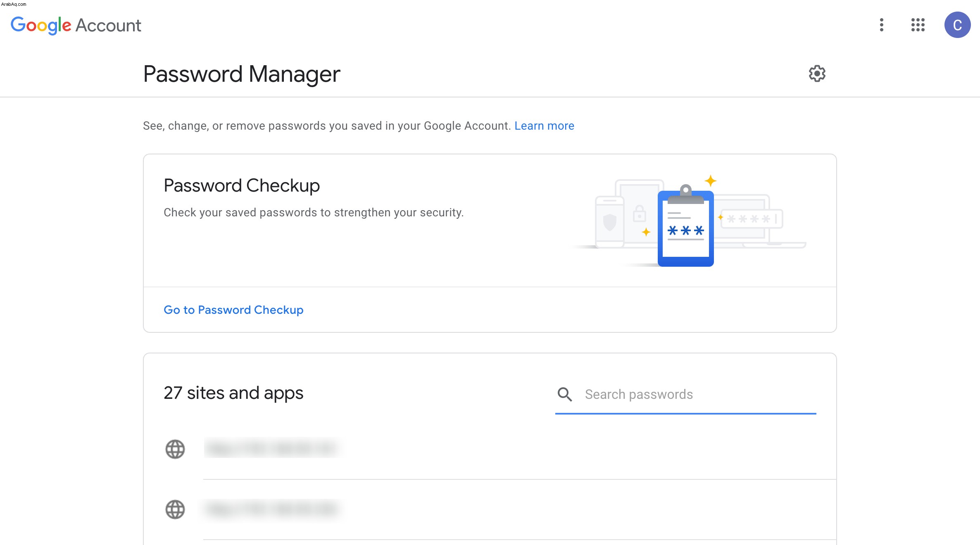Open the three-dot more options menu
Screen dimensions: 980x545
click(881, 25)
